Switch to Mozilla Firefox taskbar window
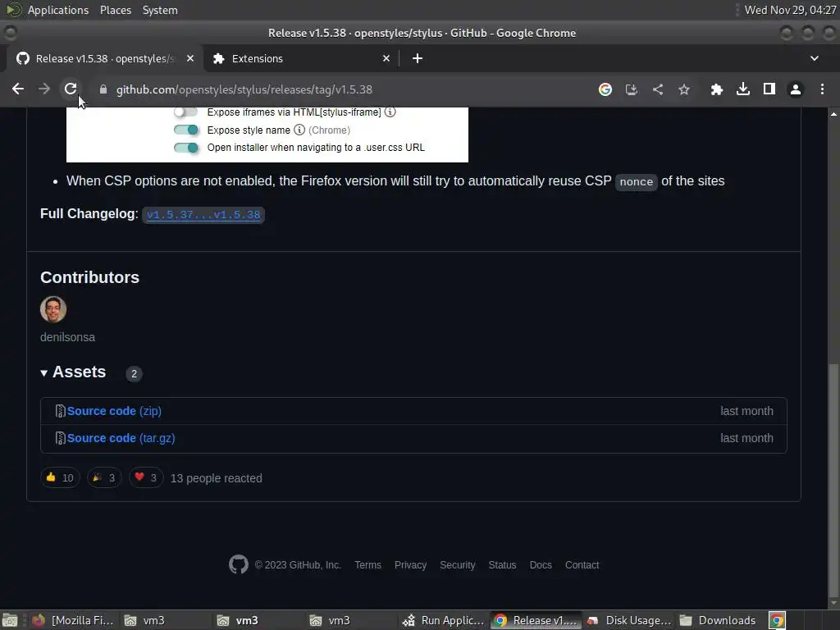840x630 pixels. click(x=74, y=620)
